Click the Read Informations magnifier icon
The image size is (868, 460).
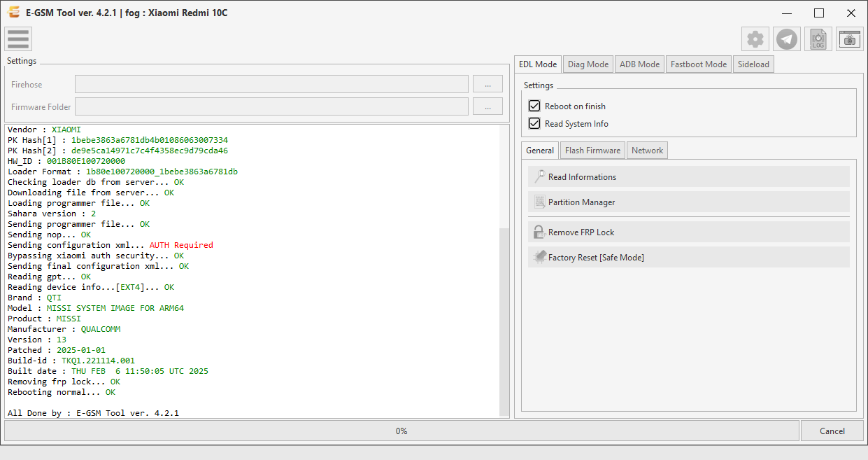pos(539,176)
